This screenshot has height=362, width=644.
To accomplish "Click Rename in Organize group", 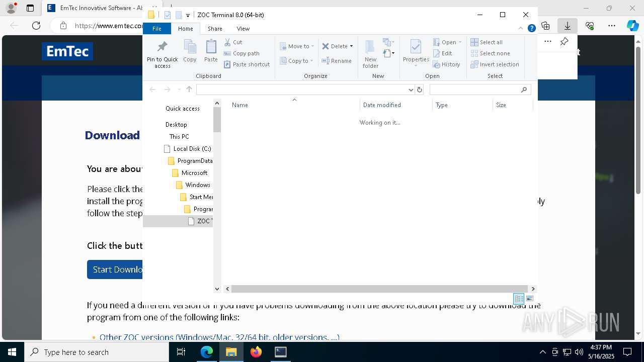I will (x=337, y=61).
